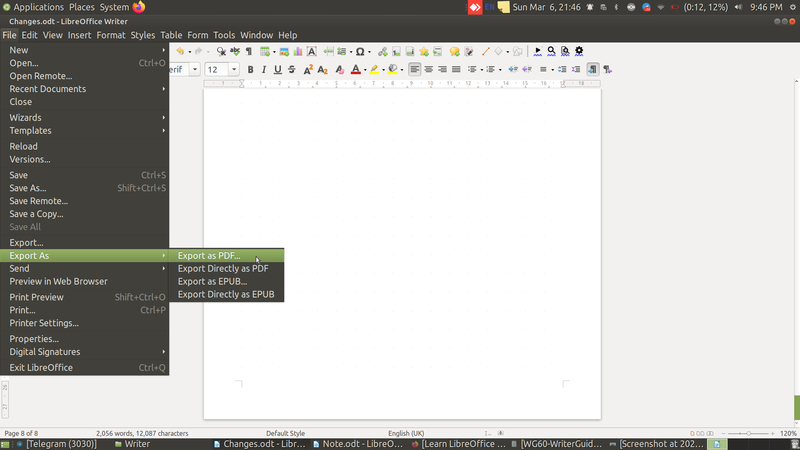Toggle Superscript formatting
Image resolution: width=800 pixels, height=450 pixels.
click(x=308, y=69)
